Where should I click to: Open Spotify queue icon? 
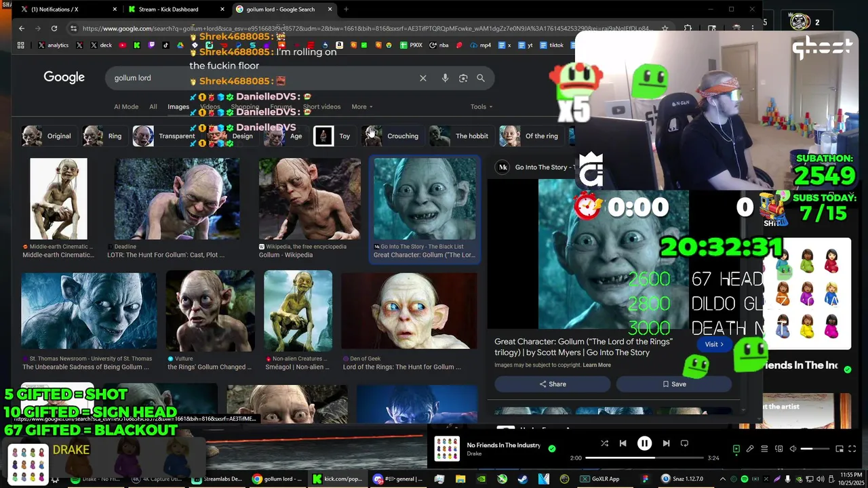(x=764, y=449)
